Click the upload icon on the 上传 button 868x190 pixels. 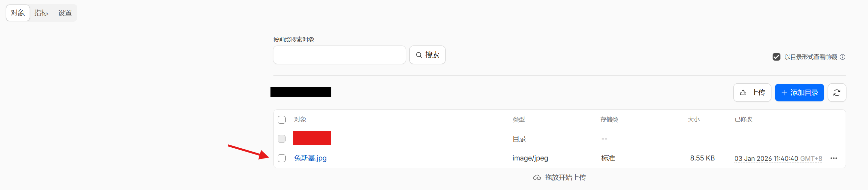tap(743, 93)
